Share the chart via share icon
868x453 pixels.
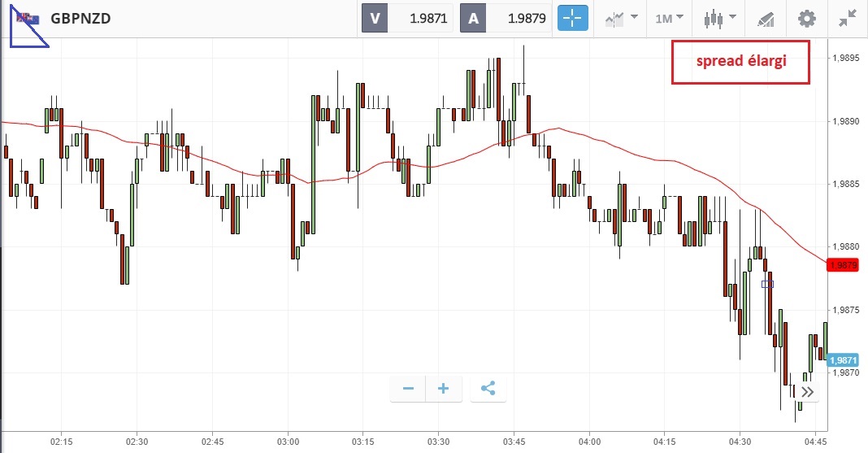(488, 389)
